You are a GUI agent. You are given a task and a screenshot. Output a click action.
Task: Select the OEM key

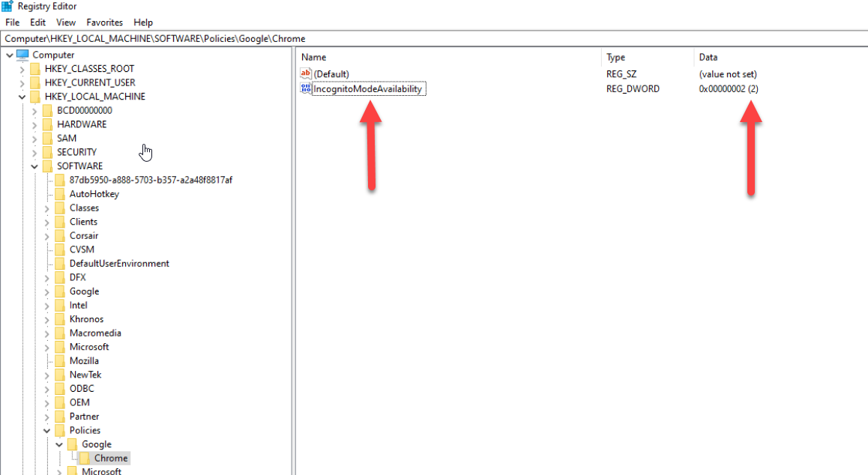79,402
